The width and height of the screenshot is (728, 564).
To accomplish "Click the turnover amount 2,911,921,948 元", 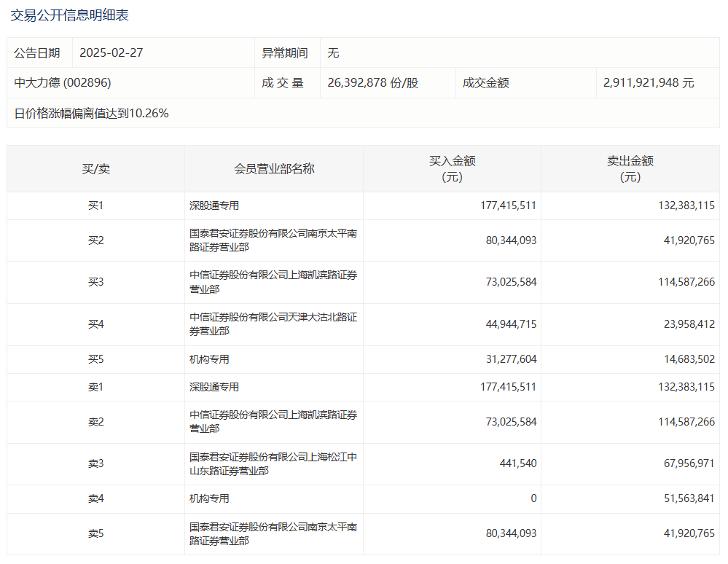I will pyautogui.click(x=649, y=83).
